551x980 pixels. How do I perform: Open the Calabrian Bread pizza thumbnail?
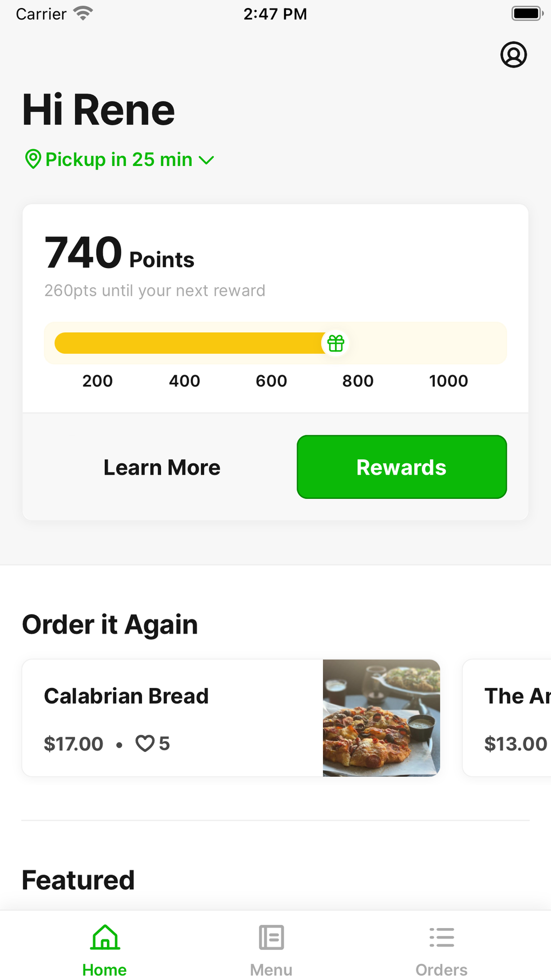(381, 718)
